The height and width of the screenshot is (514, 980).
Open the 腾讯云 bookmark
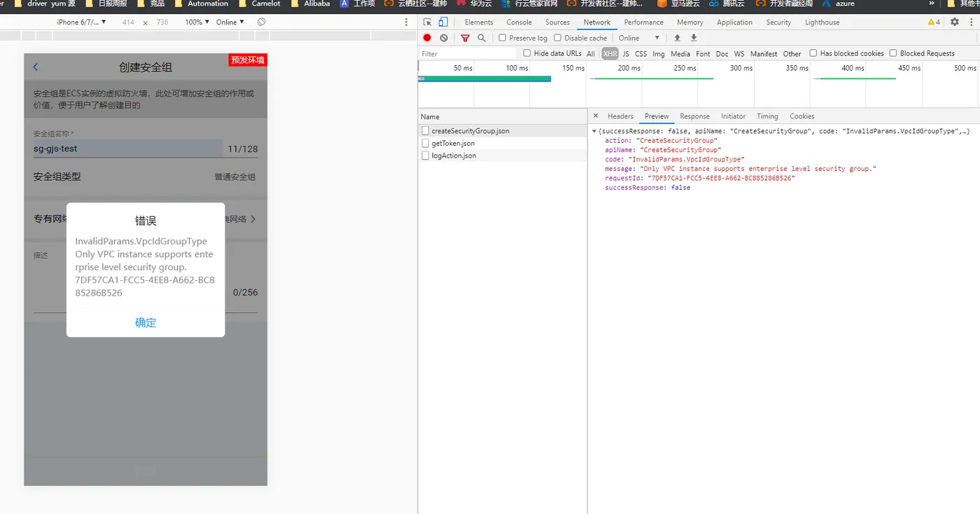pos(726,4)
